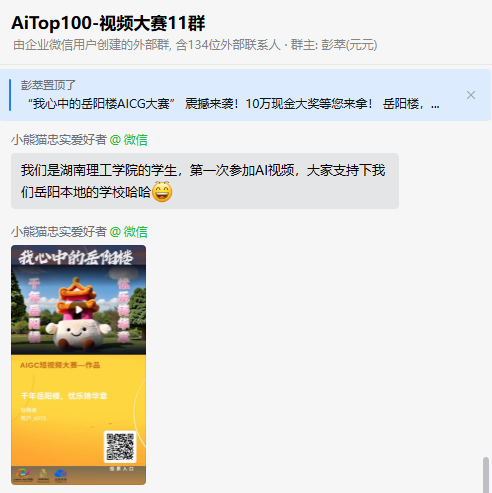Viewport: 492px width, 493px height.
Task: Dismiss the pinned announcement banner
Action: 471,95
